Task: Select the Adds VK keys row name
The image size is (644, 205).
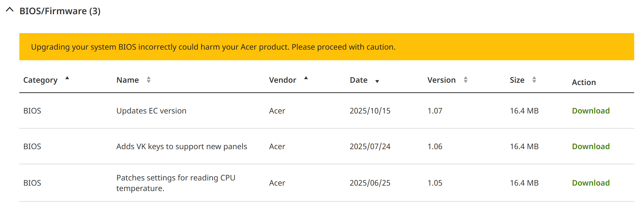Action: 182,147
